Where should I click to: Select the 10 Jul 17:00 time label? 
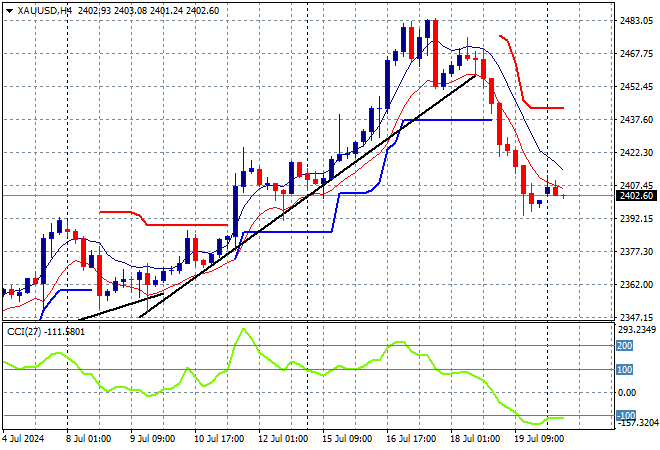pos(219,439)
